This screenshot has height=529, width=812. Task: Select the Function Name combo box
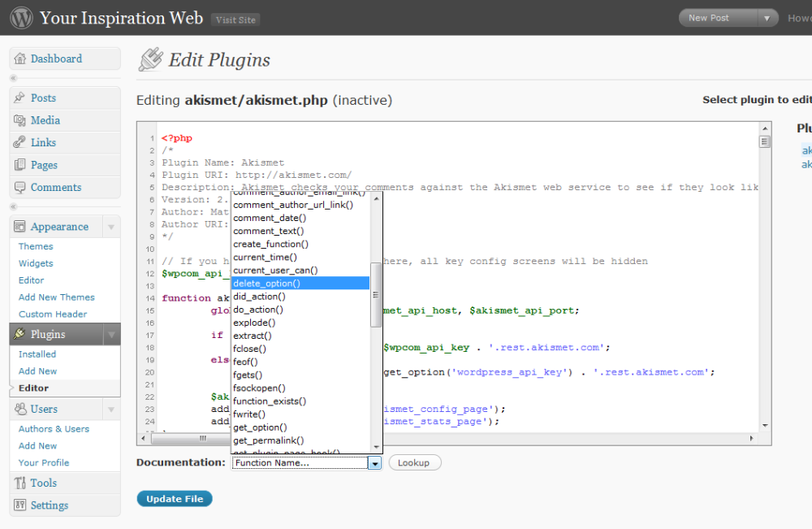[307, 463]
